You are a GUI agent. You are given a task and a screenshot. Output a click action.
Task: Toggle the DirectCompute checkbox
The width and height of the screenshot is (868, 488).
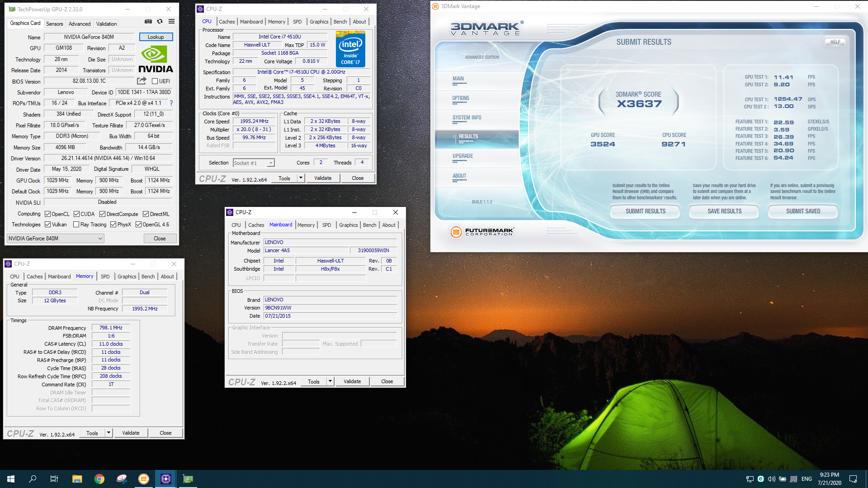[103, 214]
